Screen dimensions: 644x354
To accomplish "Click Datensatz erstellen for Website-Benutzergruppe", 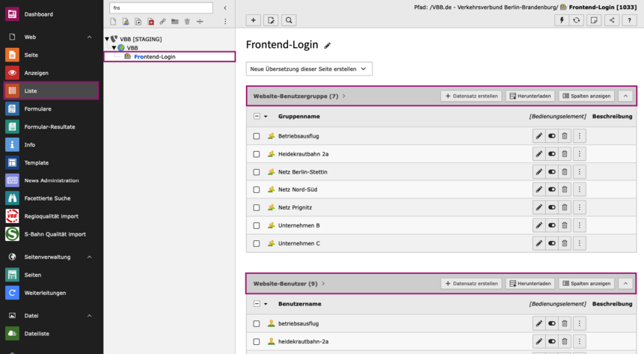I will click(x=471, y=97).
